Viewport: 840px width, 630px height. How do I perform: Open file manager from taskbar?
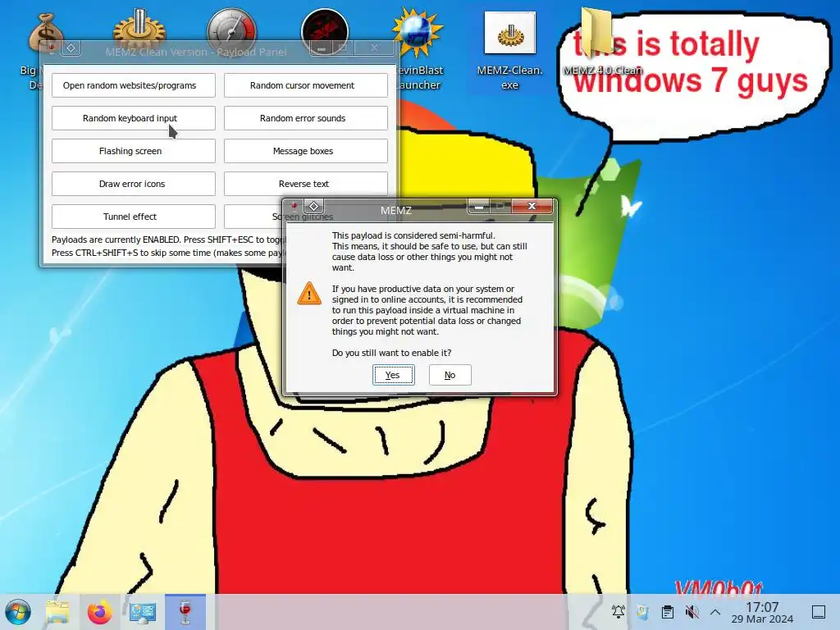[x=57, y=612]
